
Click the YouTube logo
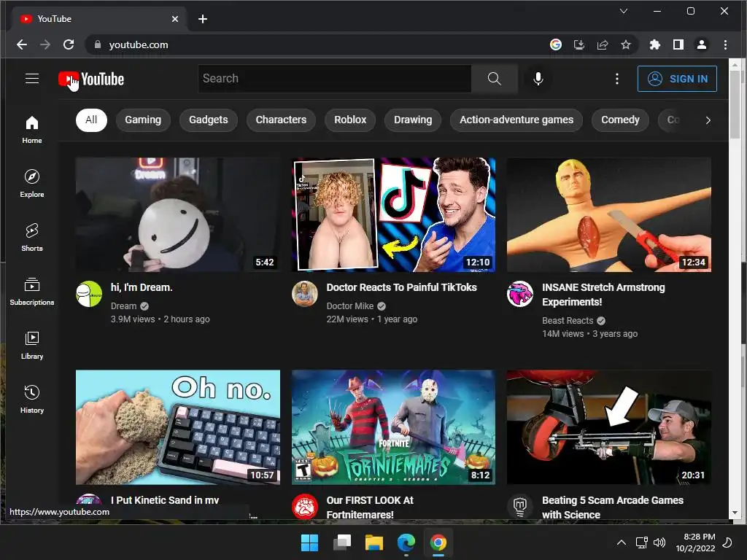click(91, 79)
